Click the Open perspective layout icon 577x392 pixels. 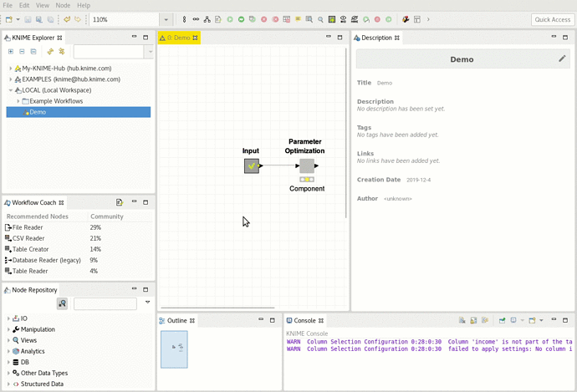pos(417,19)
